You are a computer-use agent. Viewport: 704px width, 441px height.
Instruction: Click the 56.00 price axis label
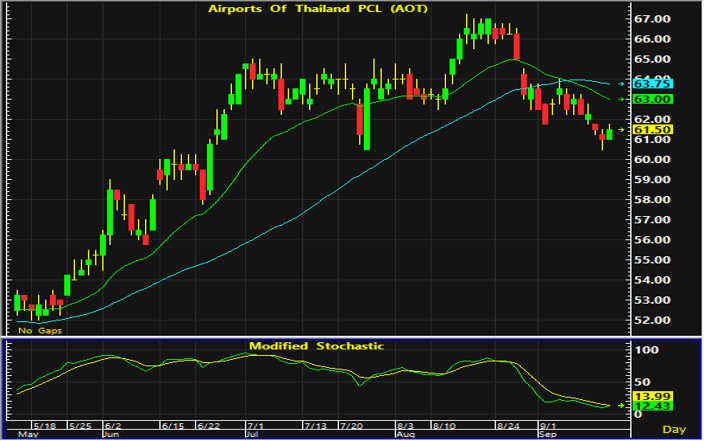pos(652,240)
